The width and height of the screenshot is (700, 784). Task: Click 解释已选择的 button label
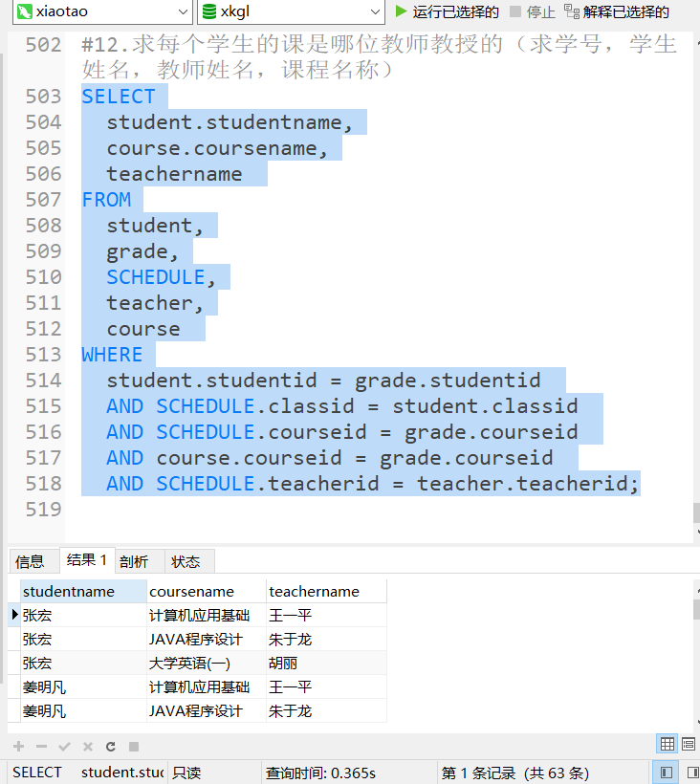pos(625,11)
